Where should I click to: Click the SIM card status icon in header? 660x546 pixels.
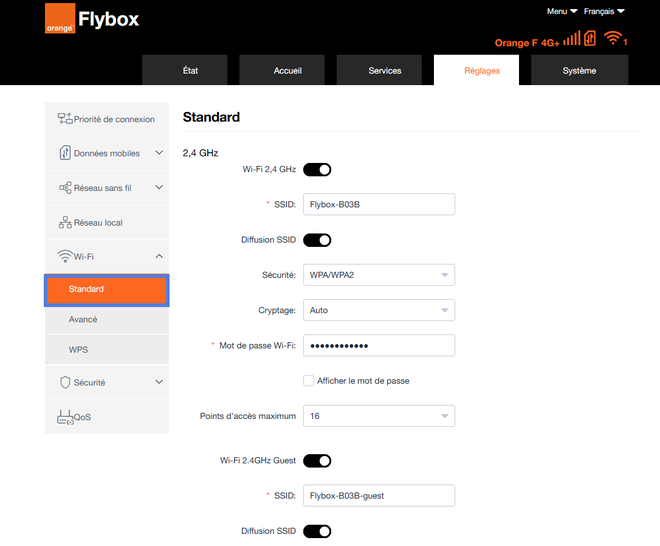[590, 38]
